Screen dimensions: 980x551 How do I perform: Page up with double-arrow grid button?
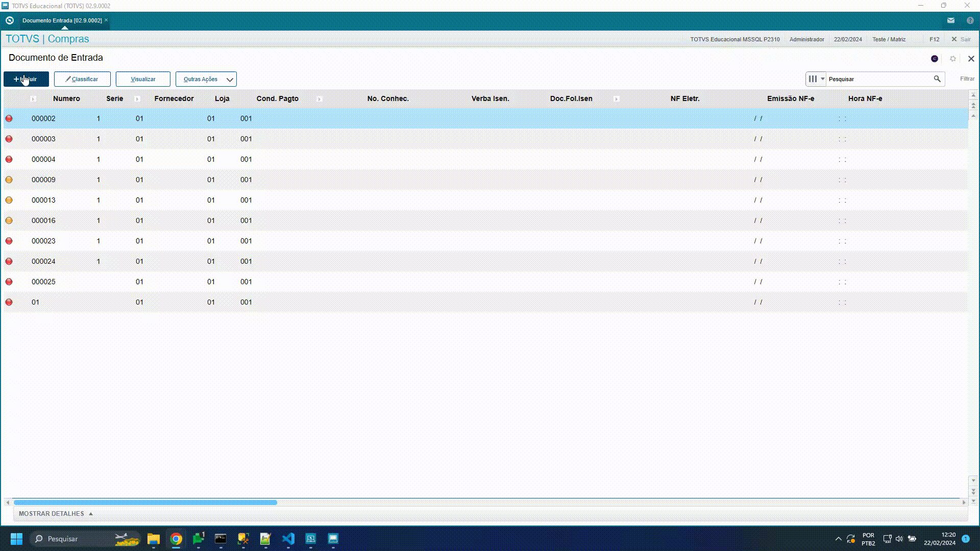[973, 106]
